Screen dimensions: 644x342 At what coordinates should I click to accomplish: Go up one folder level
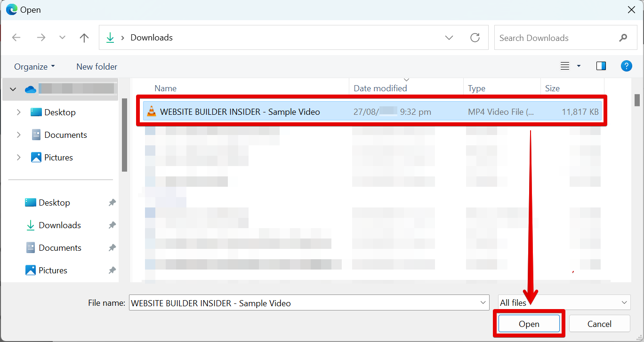84,38
